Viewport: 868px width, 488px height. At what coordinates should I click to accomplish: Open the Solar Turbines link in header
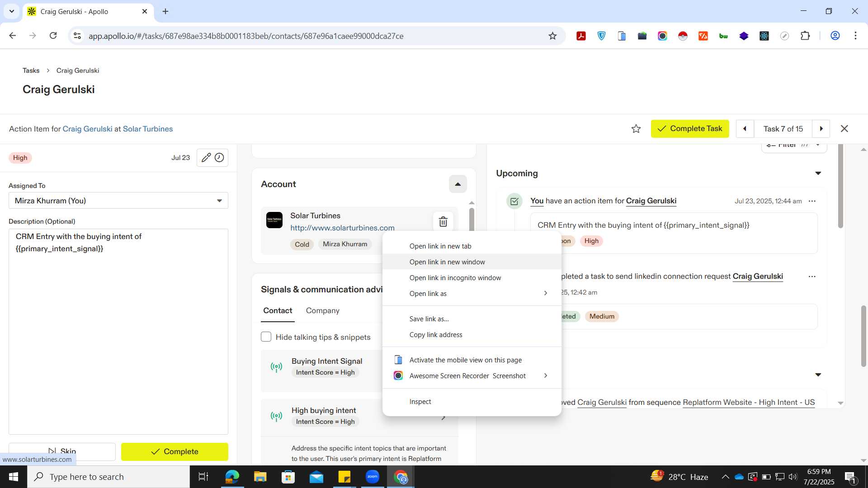(x=148, y=129)
